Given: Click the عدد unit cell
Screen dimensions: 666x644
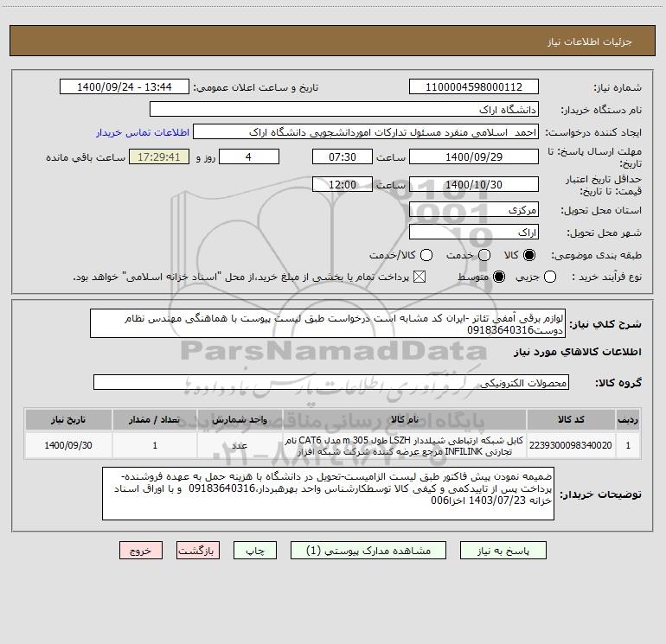Looking at the screenshot, I should [x=240, y=445].
